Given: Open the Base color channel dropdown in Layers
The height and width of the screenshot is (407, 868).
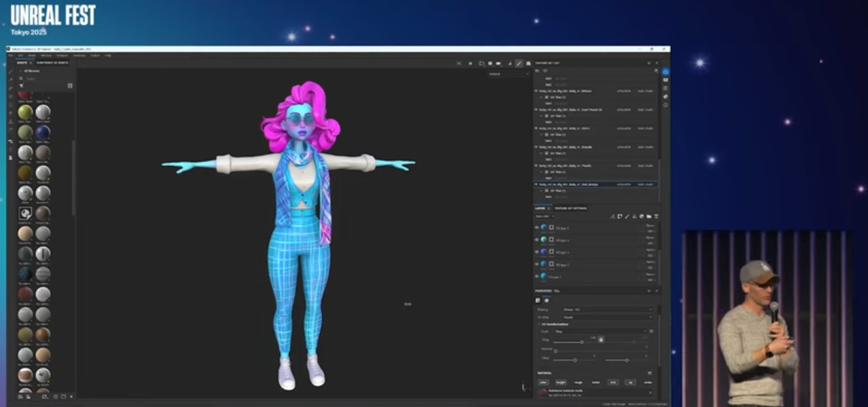Looking at the screenshot, I should (x=545, y=216).
